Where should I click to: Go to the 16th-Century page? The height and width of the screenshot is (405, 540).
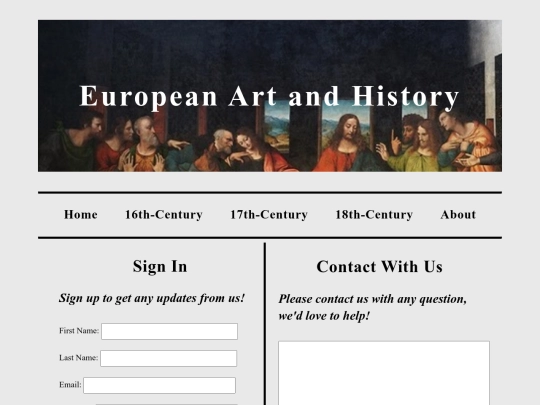pyautogui.click(x=164, y=215)
